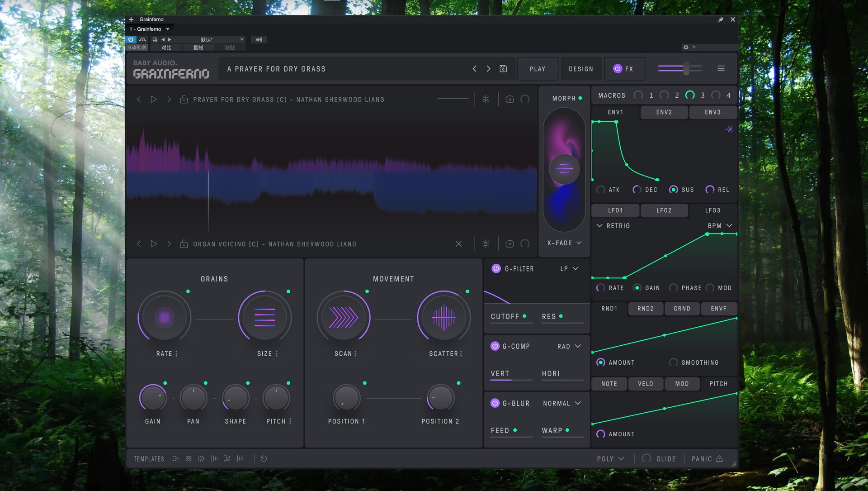
Task: Adjust the master volume slider handle
Action: [x=686, y=68]
